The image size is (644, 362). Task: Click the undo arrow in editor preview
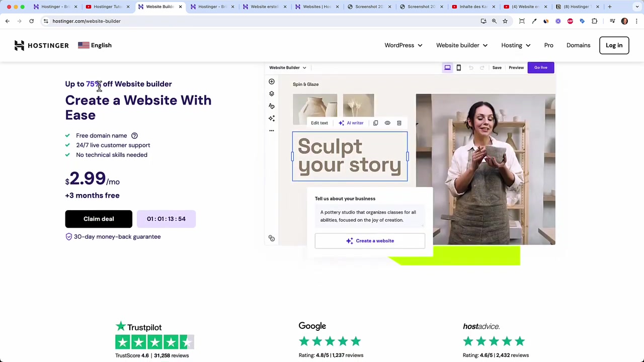[x=471, y=67]
